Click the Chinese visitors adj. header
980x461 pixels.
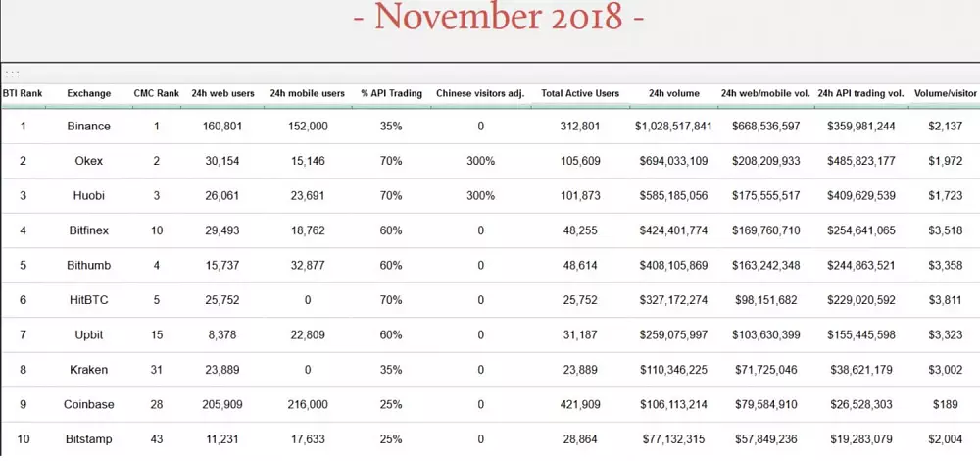tap(480, 94)
